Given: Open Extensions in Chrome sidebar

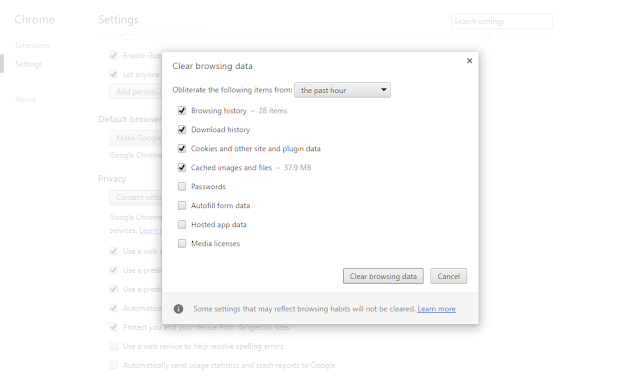Looking at the screenshot, I should coord(33,45).
